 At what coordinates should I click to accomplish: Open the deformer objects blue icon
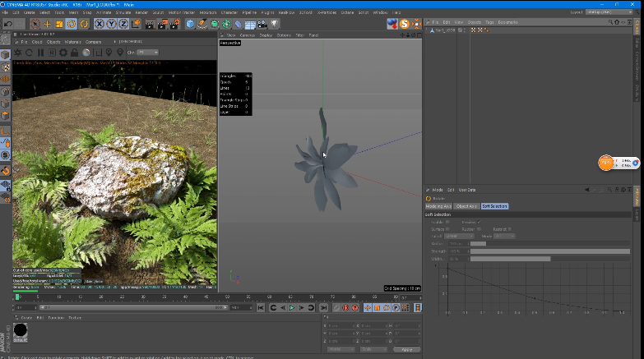239,24
